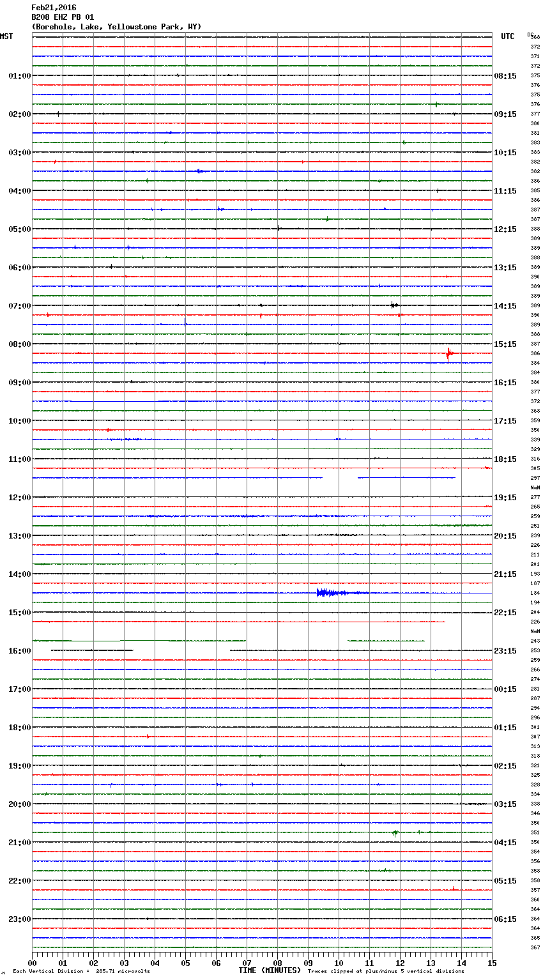
Task: Click the station code B208 EHZ PB 01
Action: 63,17
